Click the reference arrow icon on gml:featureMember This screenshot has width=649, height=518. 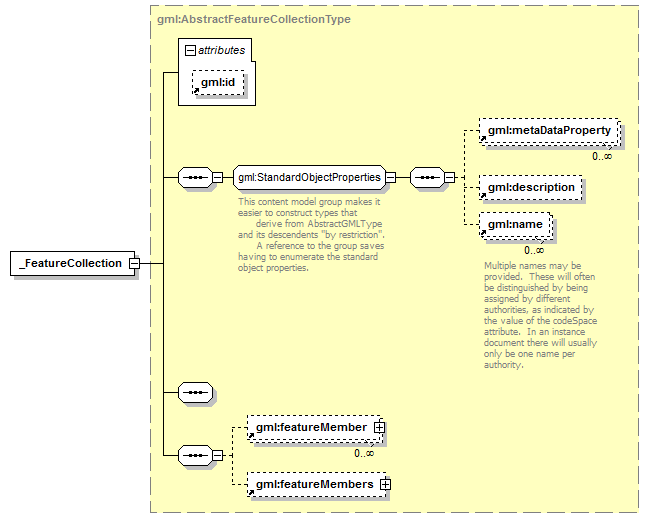(x=252, y=437)
